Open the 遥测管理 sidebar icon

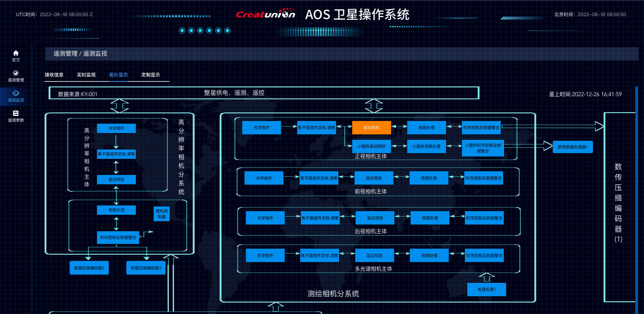16,76
